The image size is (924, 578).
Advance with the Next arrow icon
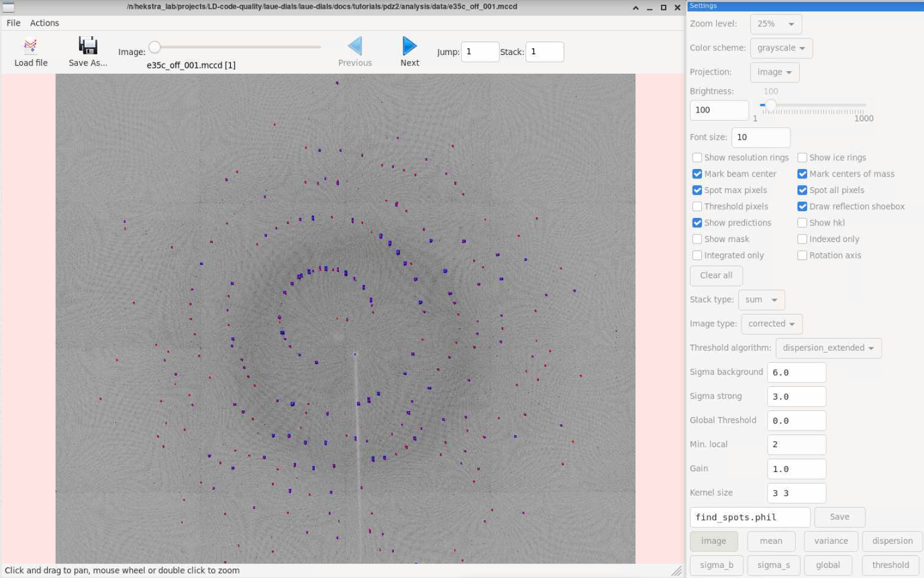tap(409, 46)
